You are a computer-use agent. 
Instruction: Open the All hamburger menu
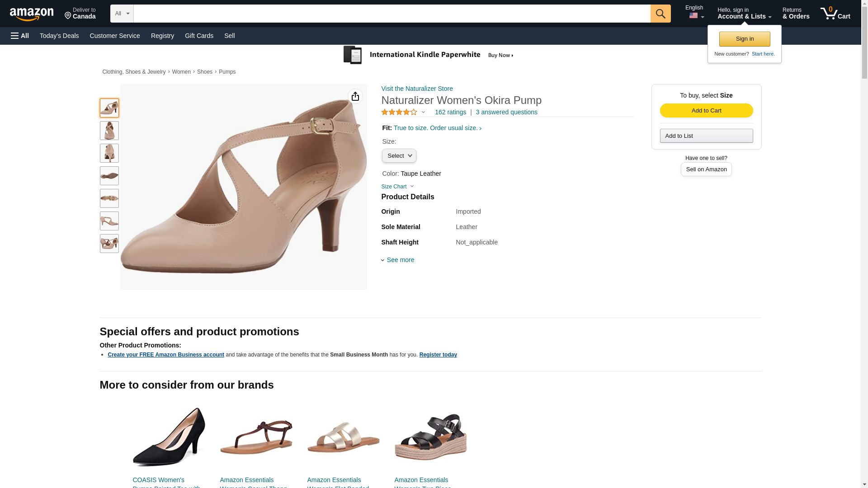[20, 36]
